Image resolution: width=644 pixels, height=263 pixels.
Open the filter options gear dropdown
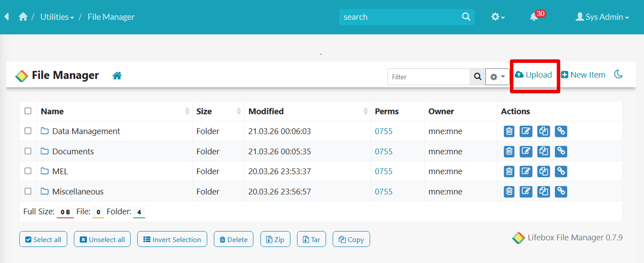click(x=497, y=77)
